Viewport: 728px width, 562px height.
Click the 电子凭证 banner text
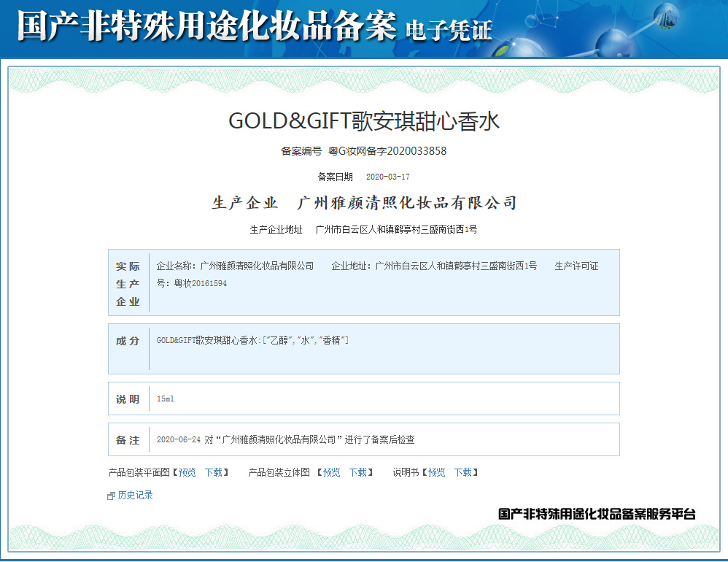(x=449, y=30)
